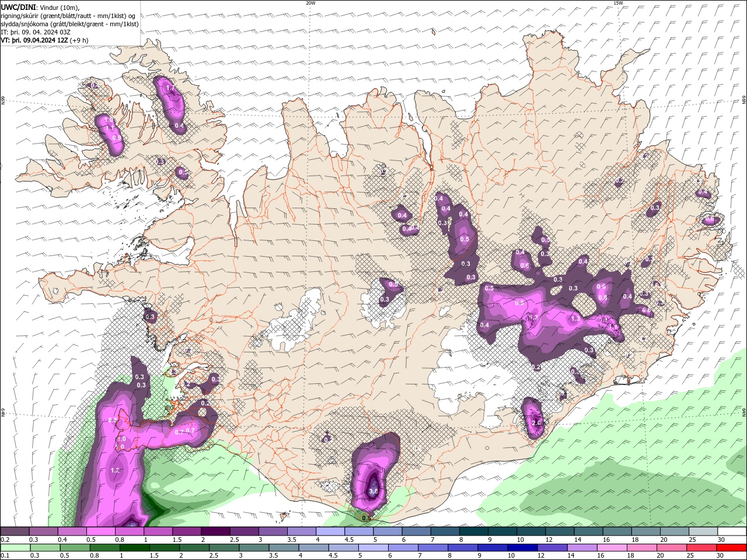This screenshot has height=560, width=747.
Task: Click the 20W longitude label
Action: pyautogui.click(x=310, y=3)
